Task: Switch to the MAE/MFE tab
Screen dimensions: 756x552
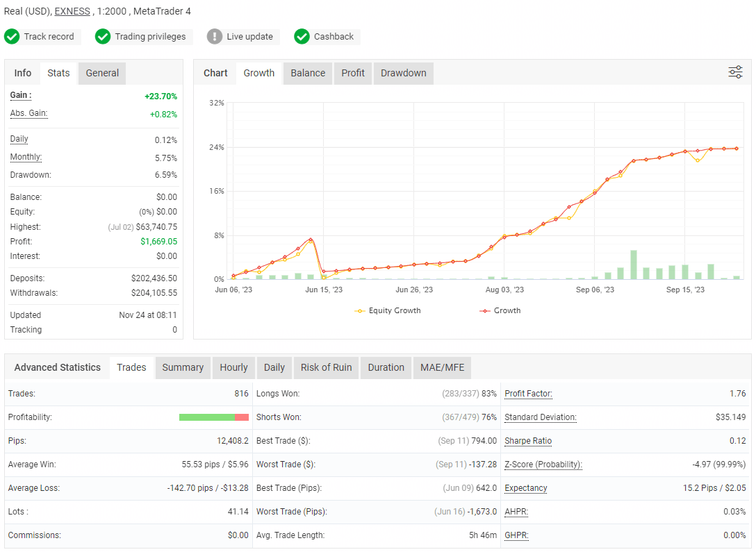Action: click(x=442, y=367)
